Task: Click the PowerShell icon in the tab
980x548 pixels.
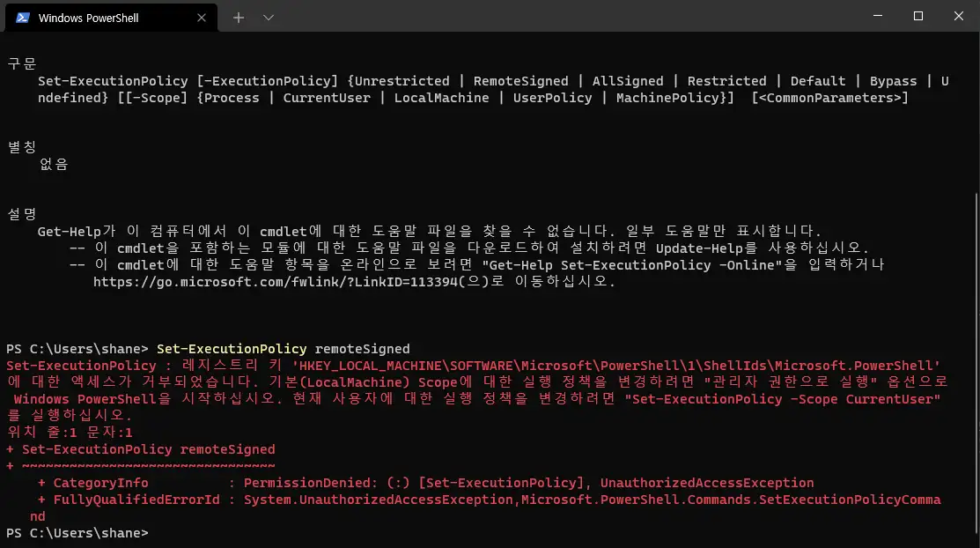Action: [23, 18]
